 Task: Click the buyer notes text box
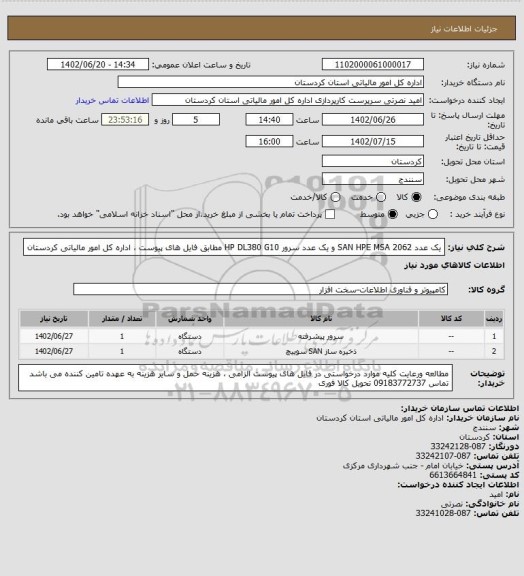tap(235, 378)
